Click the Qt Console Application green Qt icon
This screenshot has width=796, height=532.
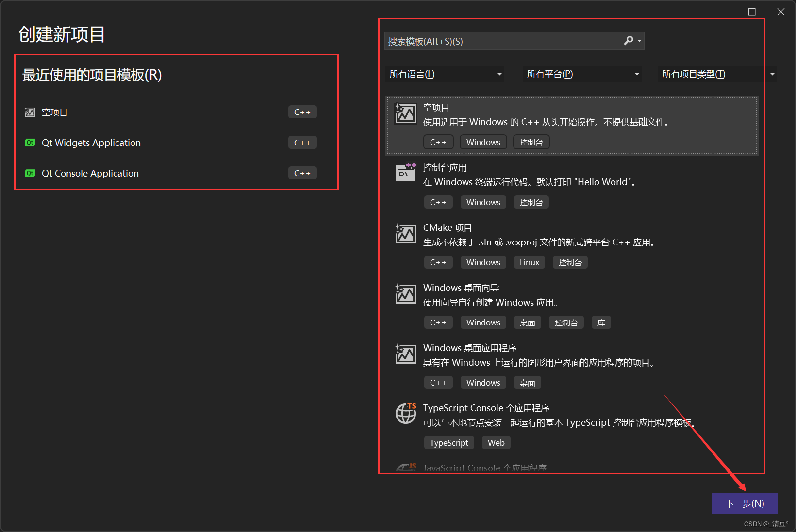[30, 173]
